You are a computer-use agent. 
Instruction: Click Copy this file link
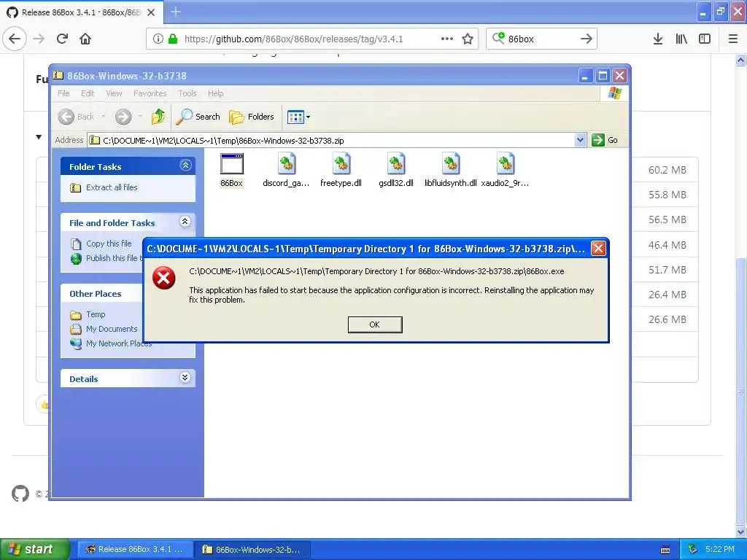click(109, 244)
